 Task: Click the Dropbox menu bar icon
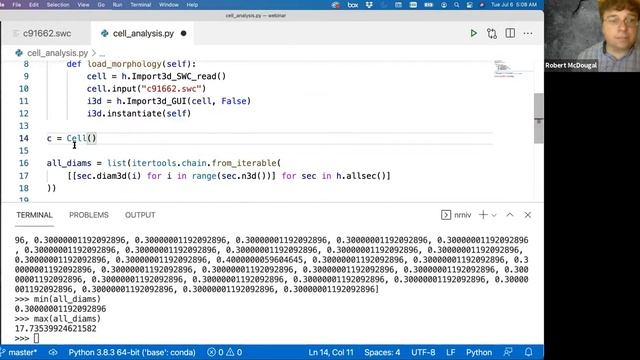[369, 5]
